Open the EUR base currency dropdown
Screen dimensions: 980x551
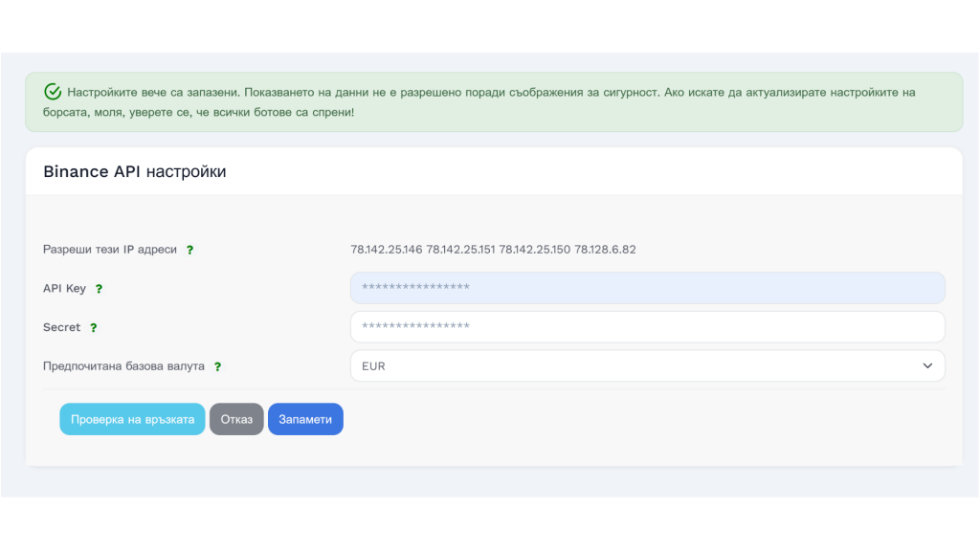(x=648, y=366)
